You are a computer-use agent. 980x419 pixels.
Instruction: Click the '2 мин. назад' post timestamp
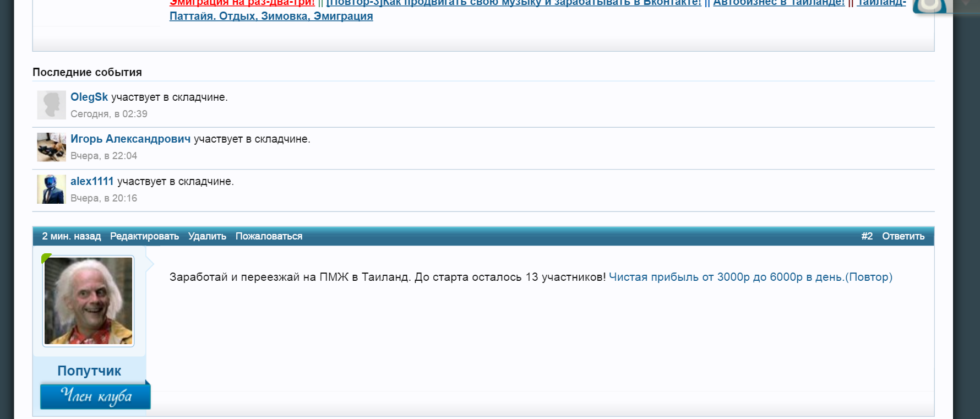click(x=72, y=236)
